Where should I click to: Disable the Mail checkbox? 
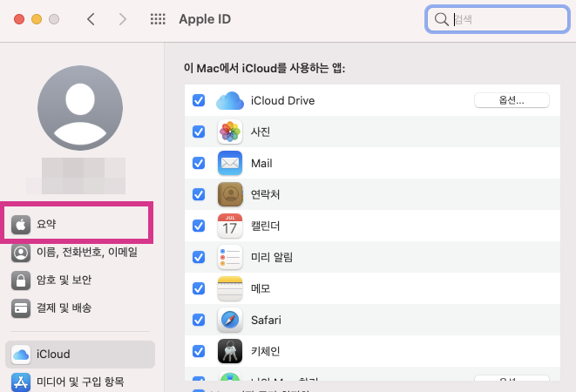[199, 163]
